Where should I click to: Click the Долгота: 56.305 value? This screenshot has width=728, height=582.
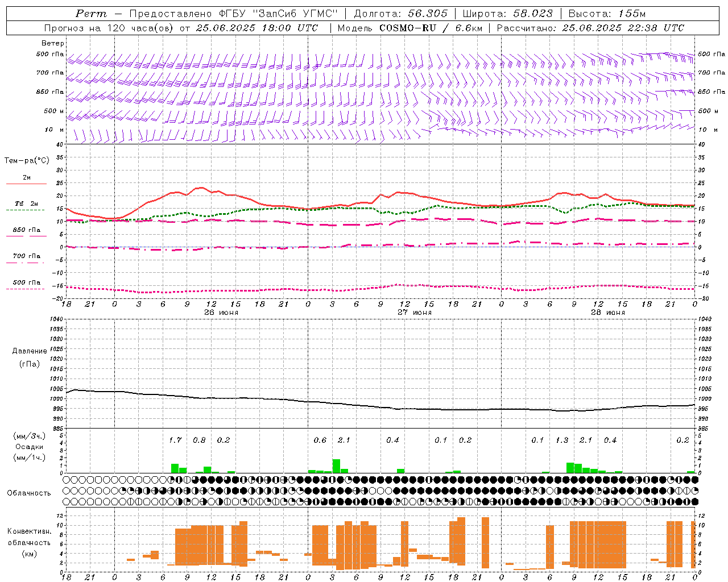click(x=400, y=14)
